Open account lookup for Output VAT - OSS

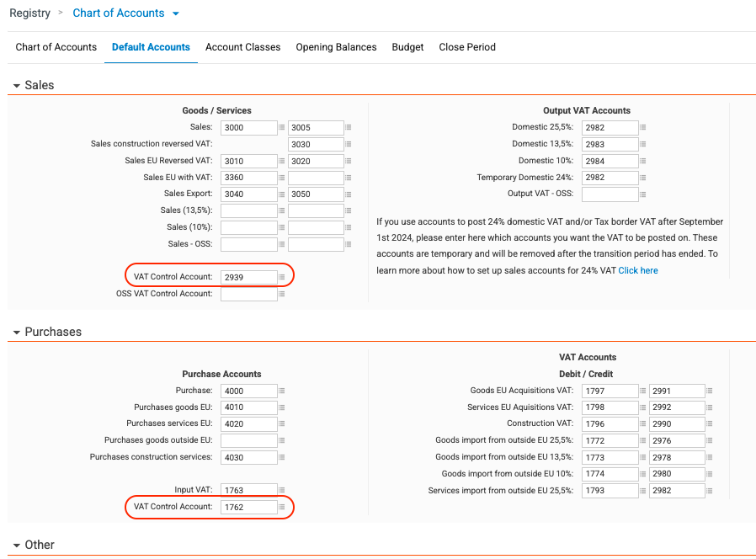pyautogui.click(x=642, y=194)
